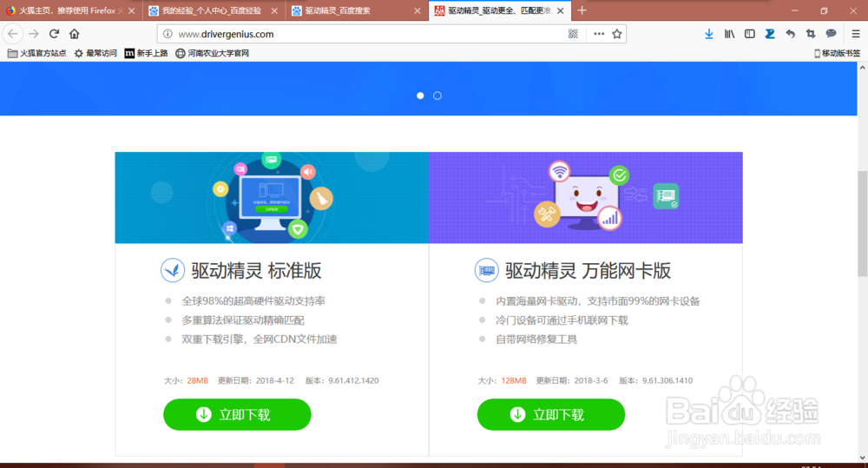This screenshot has height=468, width=868.
Task: Click scrollbar up arrow
Action: tap(863, 68)
